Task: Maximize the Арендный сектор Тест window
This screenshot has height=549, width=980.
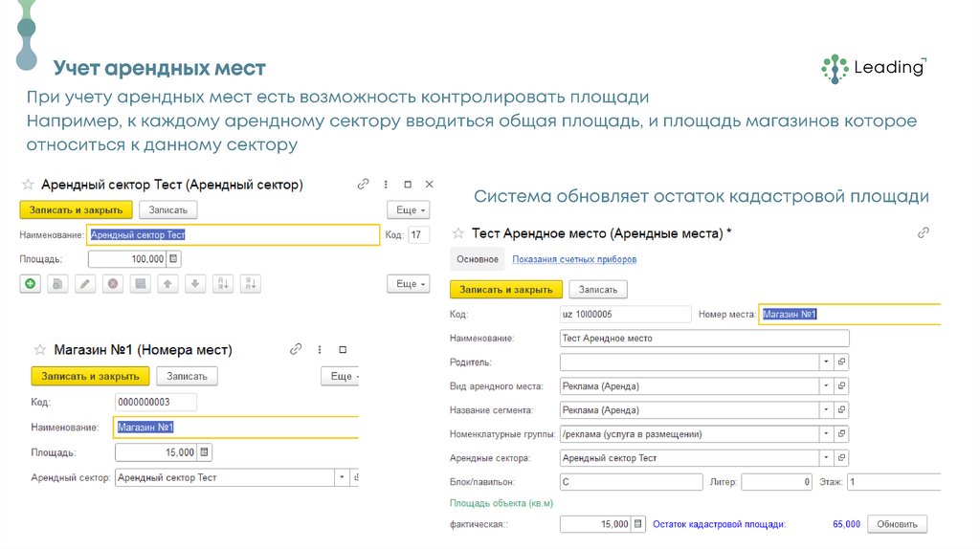Action: pos(408,185)
